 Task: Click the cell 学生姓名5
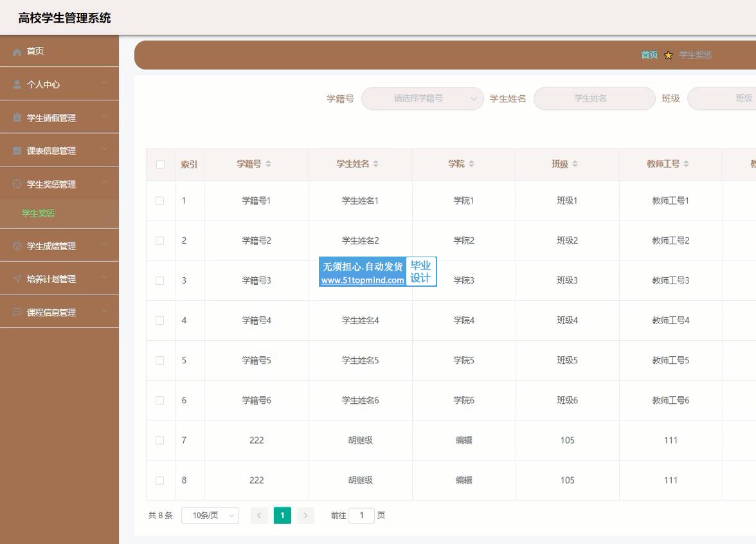click(360, 361)
